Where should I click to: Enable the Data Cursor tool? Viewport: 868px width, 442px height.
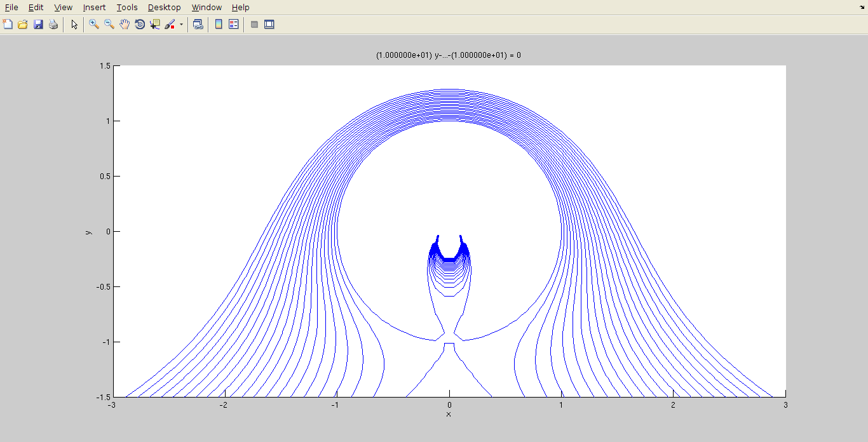(x=155, y=25)
